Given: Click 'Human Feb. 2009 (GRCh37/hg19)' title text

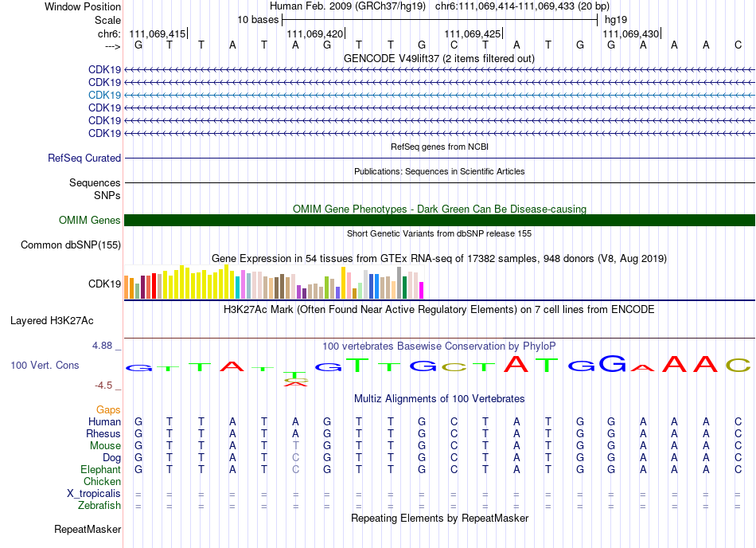Looking at the screenshot, I should (348, 6).
